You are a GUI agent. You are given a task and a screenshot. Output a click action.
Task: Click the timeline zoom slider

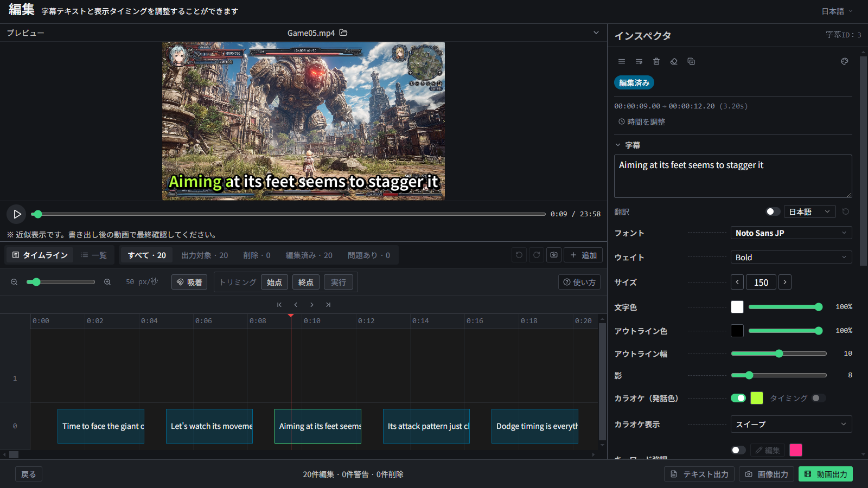point(61,282)
